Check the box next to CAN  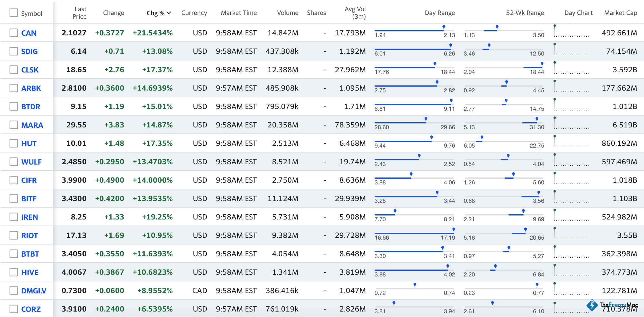pos(14,33)
